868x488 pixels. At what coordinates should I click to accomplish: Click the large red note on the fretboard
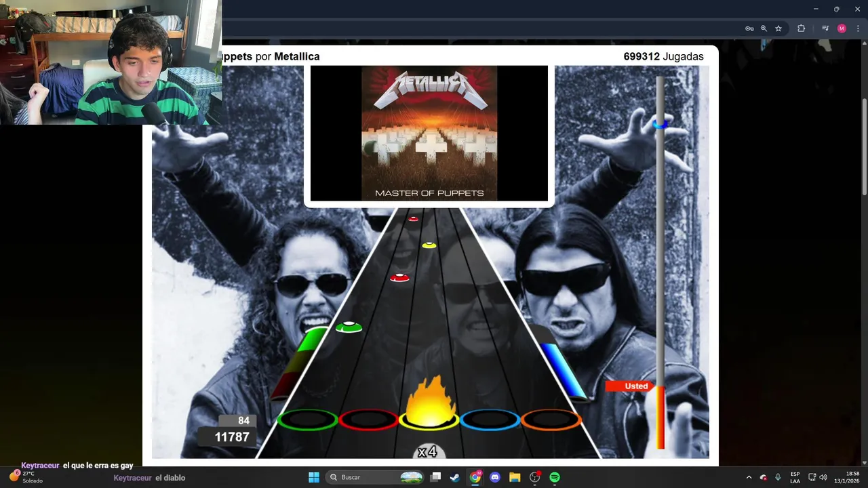coord(399,277)
